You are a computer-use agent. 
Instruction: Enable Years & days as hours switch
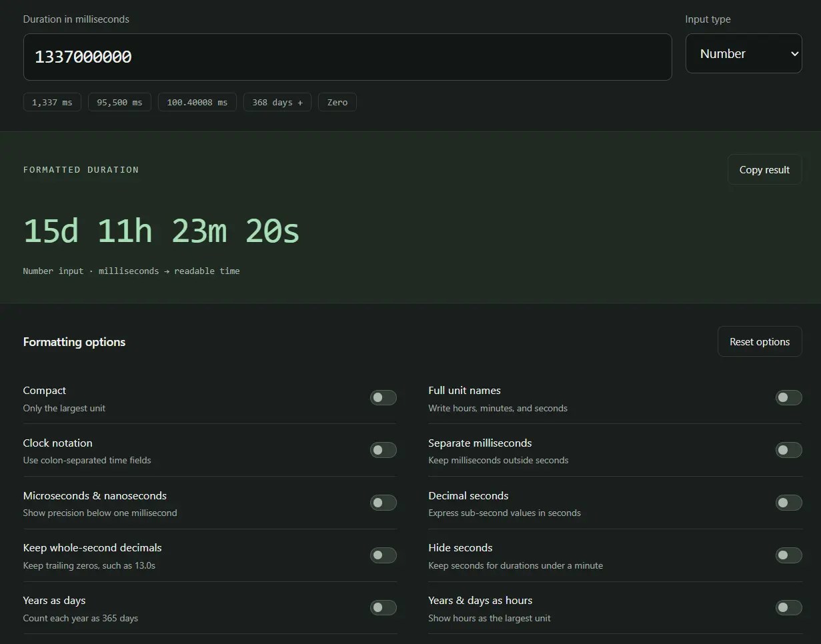[788, 607]
